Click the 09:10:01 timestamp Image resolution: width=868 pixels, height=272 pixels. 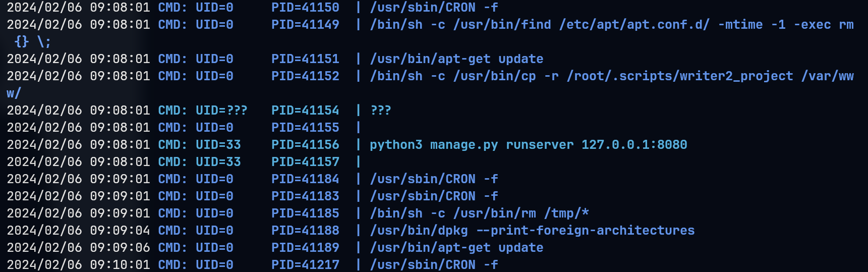point(120,265)
